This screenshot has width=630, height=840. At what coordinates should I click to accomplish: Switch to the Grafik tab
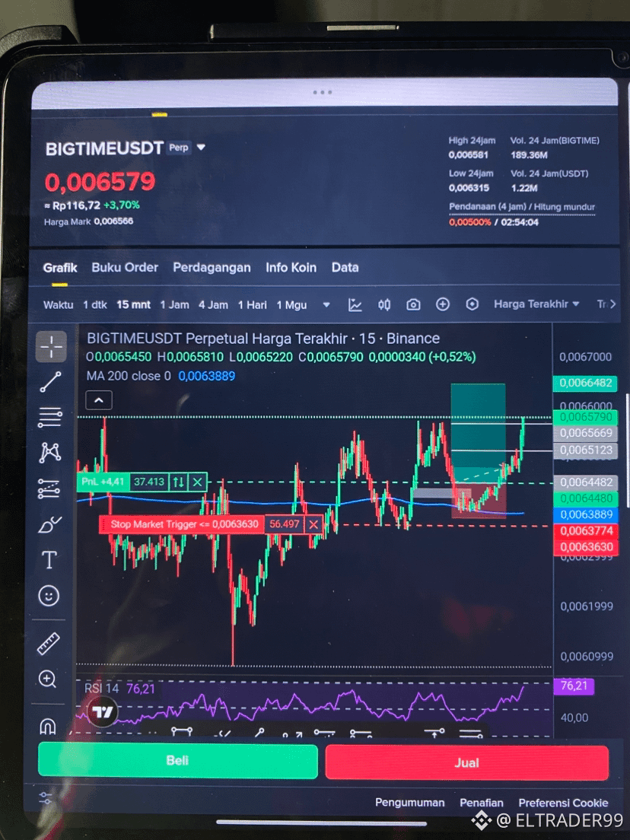pos(60,267)
